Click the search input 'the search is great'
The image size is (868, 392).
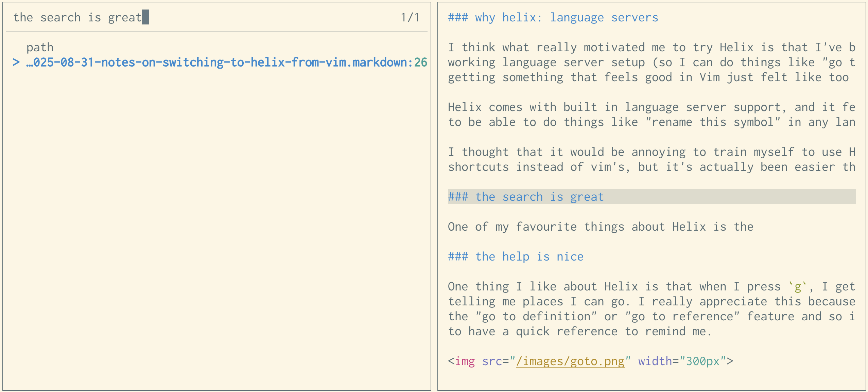pyautogui.click(x=77, y=17)
